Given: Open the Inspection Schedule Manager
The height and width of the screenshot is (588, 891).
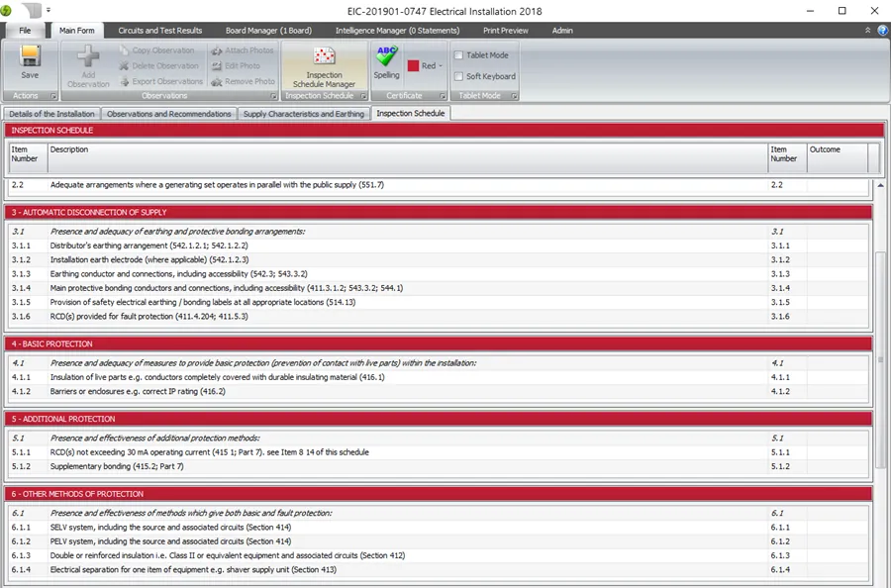Looking at the screenshot, I should pos(324,65).
